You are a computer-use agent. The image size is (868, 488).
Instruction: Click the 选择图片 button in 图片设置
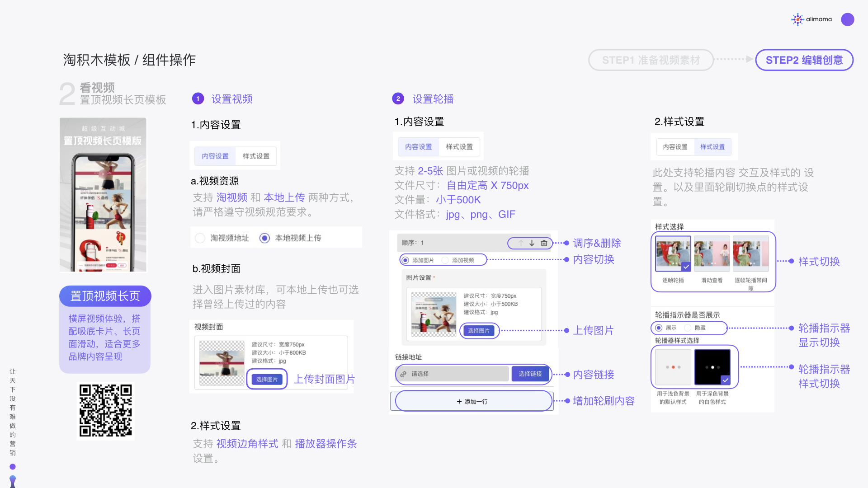pos(479,331)
